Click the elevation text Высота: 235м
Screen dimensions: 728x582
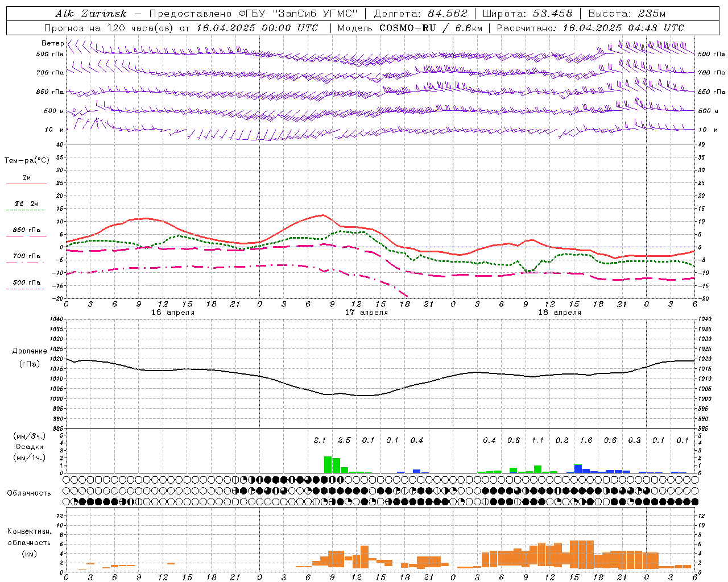click(x=627, y=14)
